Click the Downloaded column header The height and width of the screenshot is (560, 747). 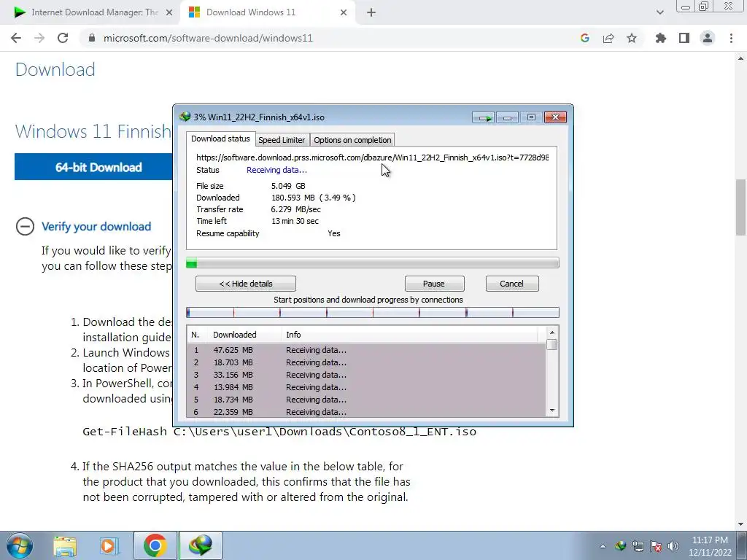(245, 335)
